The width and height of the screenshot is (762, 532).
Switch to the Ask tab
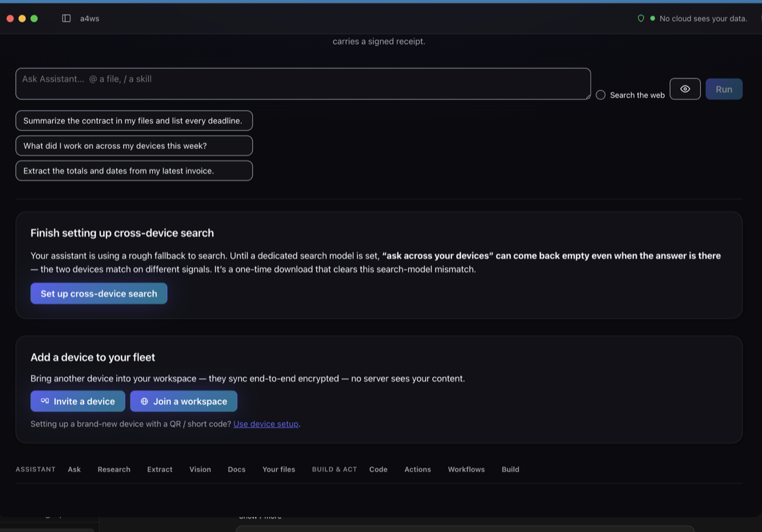pyautogui.click(x=74, y=469)
